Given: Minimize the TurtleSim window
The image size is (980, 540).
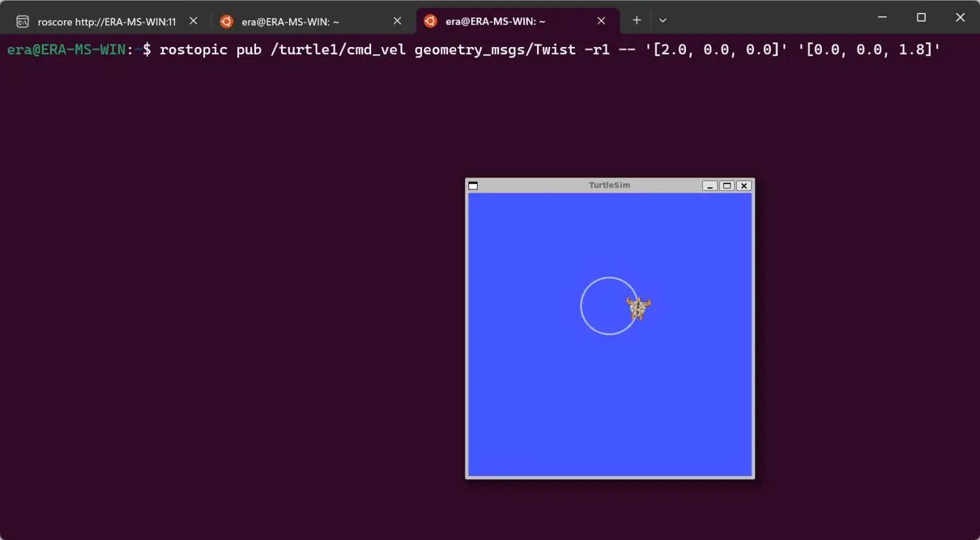Looking at the screenshot, I should point(710,186).
